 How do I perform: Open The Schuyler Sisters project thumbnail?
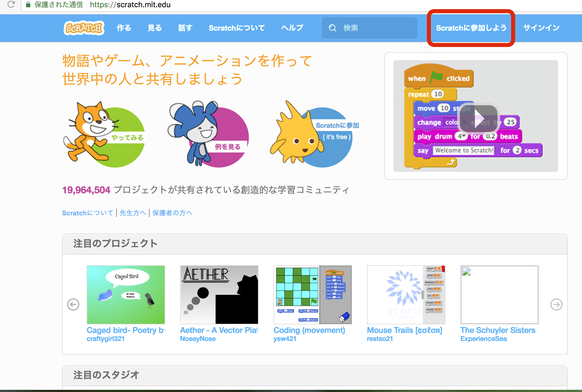point(500,295)
